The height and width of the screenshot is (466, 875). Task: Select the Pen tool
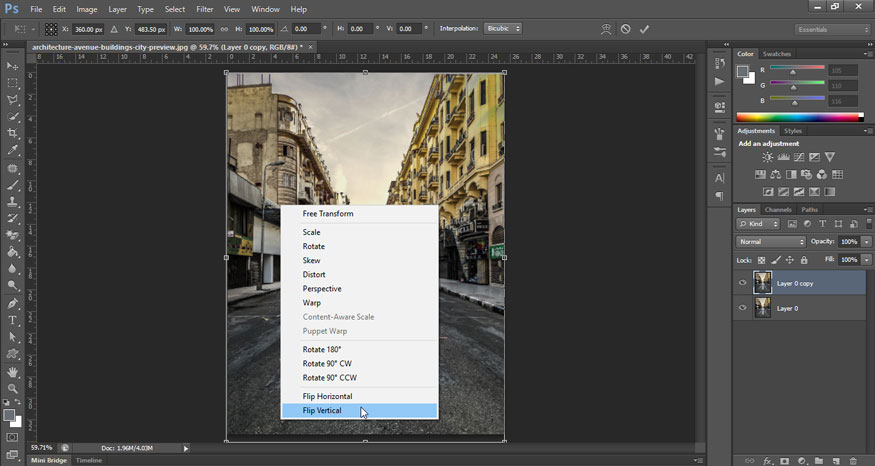(12, 304)
